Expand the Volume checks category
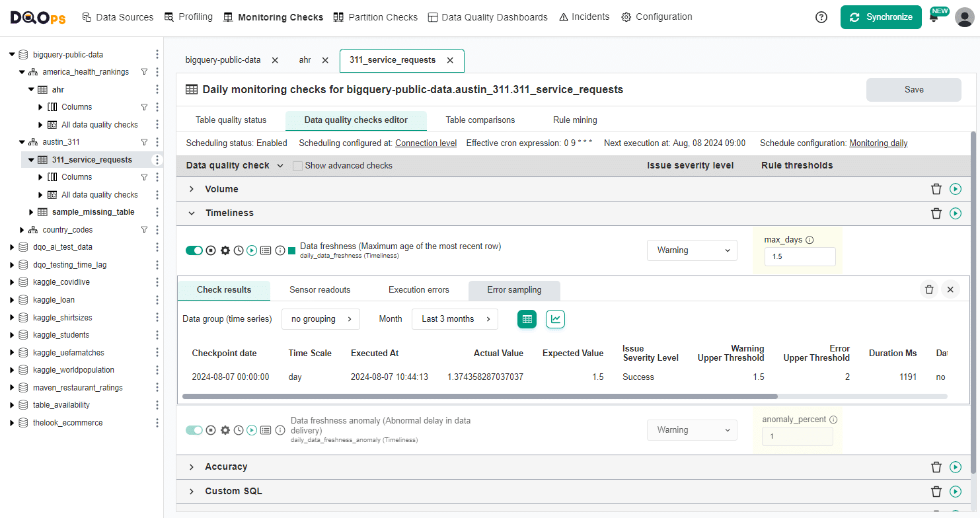980x518 pixels. 192,189
